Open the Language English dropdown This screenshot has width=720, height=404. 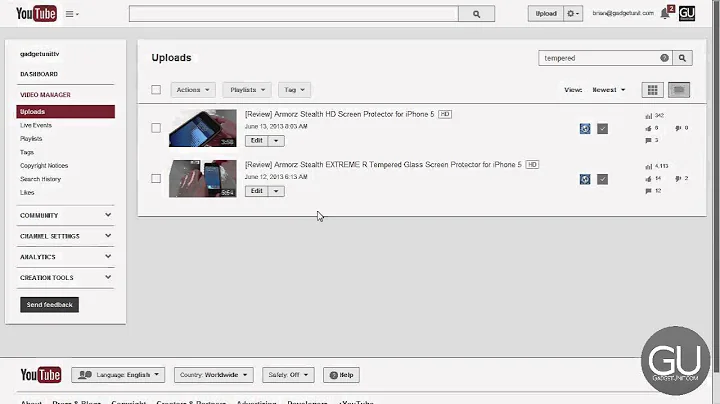[x=118, y=375]
